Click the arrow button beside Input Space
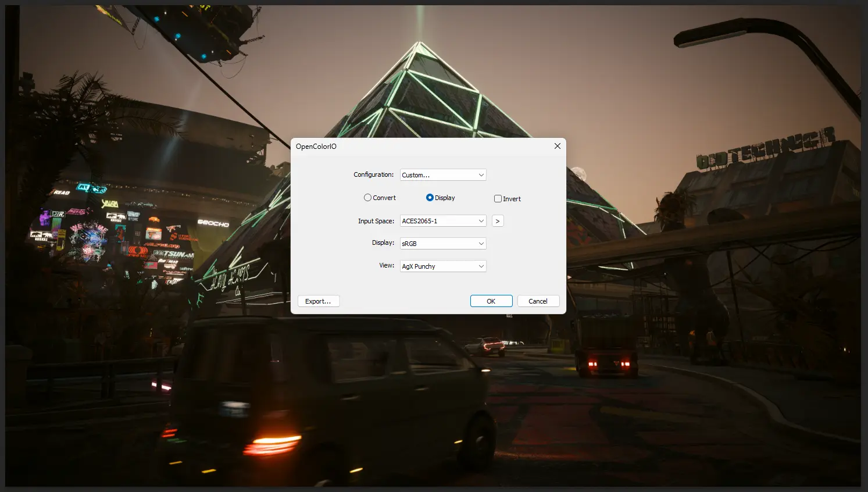Image resolution: width=868 pixels, height=492 pixels. [498, 221]
